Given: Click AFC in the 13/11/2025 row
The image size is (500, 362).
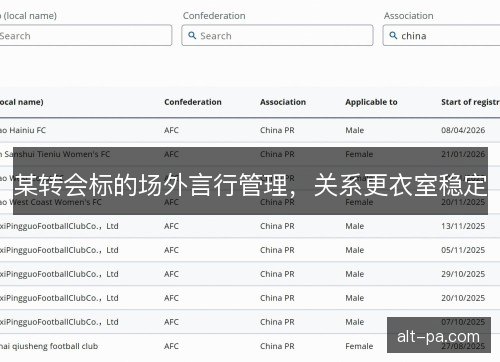Looking at the screenshot, I should (x=171, y=226).
